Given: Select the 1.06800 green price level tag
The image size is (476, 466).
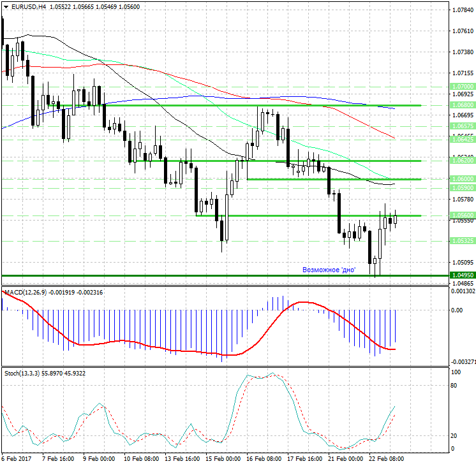Looking at the screenshot, I should (x=461, y=105).
